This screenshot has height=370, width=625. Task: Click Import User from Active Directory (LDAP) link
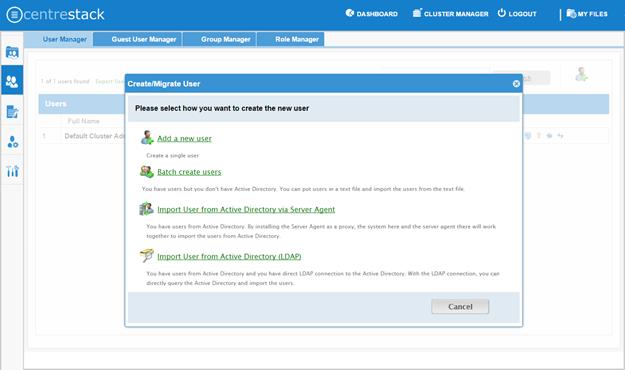pyautogui.click(x=229, y=256)
